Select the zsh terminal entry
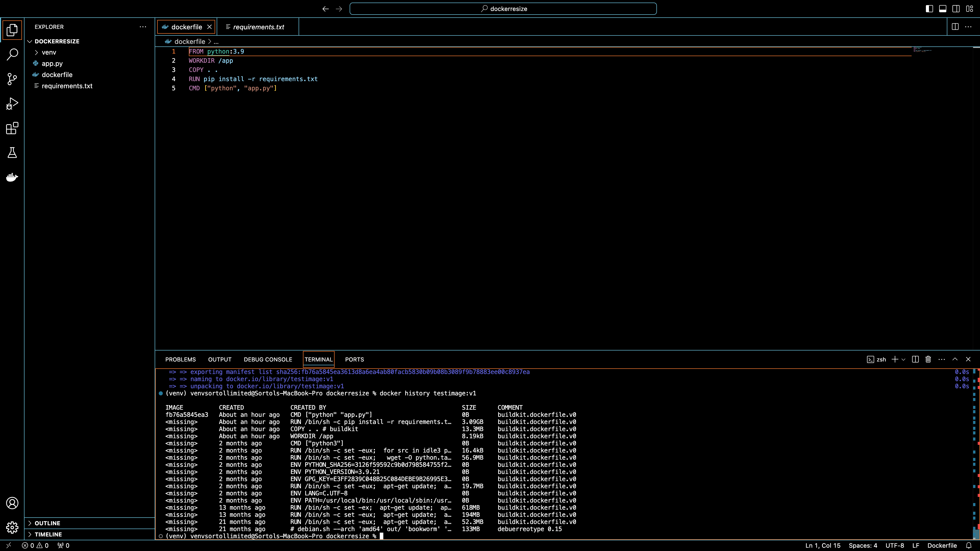The width and height of the screenshot is (980, 551). [877, 359]
